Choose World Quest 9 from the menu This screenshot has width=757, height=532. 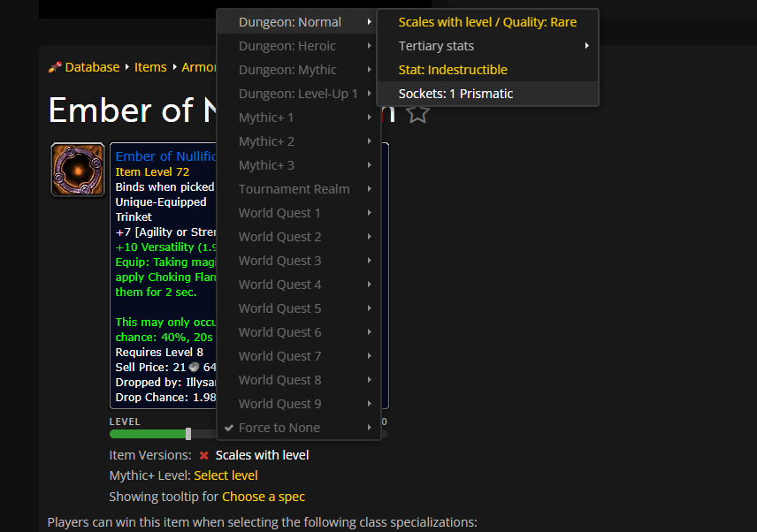coord(299,404)
